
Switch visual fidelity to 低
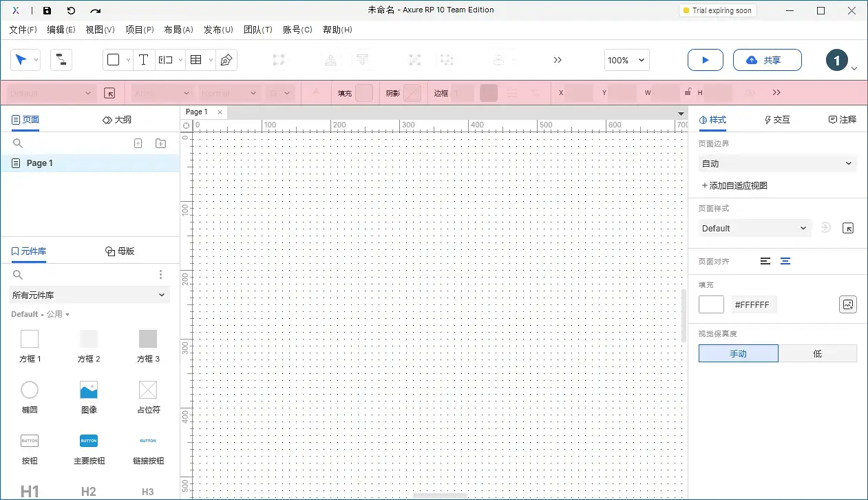[x=818, y=353]
